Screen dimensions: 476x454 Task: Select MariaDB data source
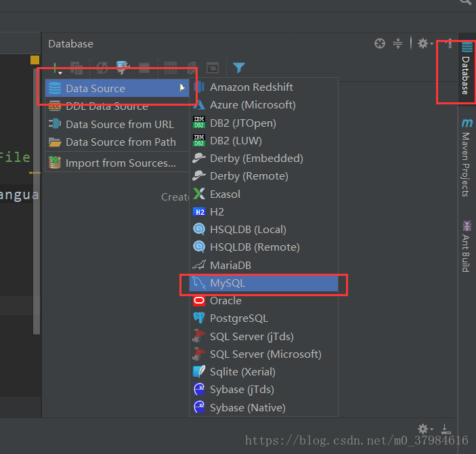click(x=263, y=266)
